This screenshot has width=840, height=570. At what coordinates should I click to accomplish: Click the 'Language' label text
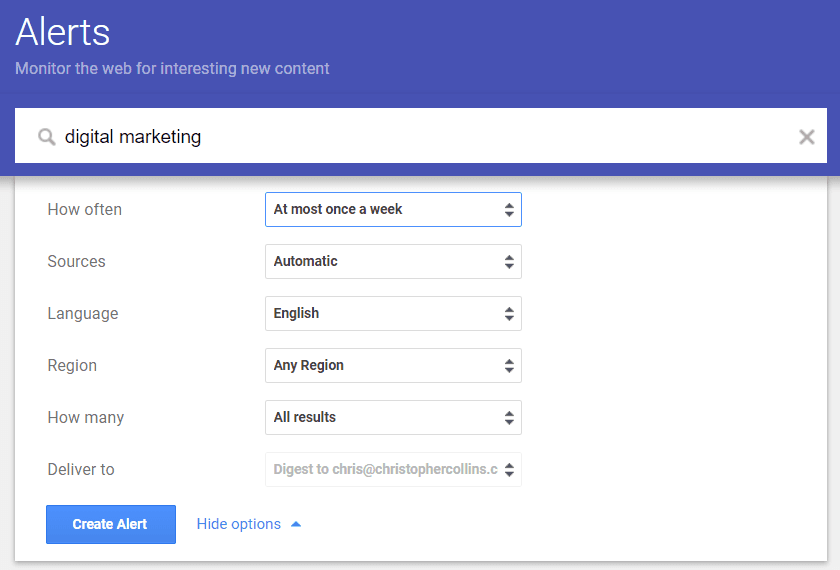tap(82, 314)
